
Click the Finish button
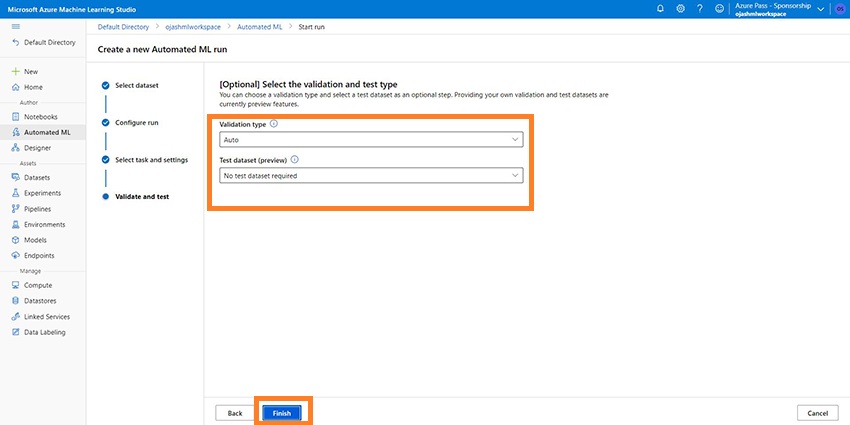click(282, 413)
